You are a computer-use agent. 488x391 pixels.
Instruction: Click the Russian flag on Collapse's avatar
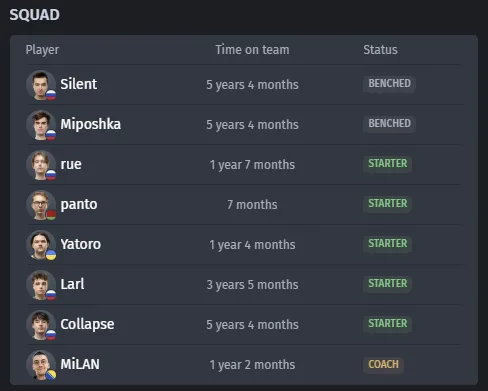51,335
